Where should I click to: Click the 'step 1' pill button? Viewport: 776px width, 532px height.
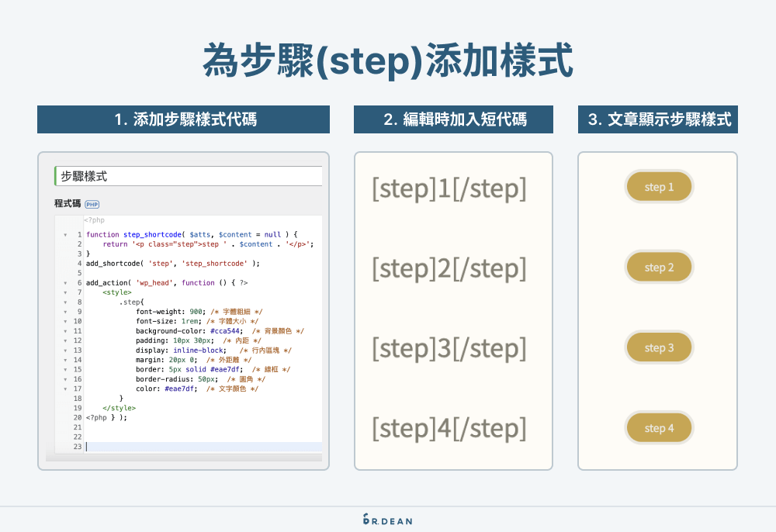point(659,186)
